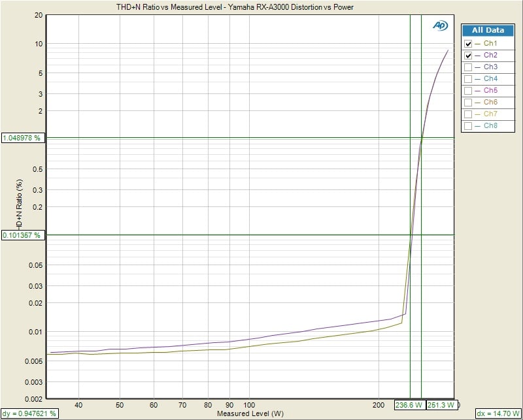Enable the Ch8 checkbox
The height and width of the screenshot is (420, 523).
(x=468, y=125)
